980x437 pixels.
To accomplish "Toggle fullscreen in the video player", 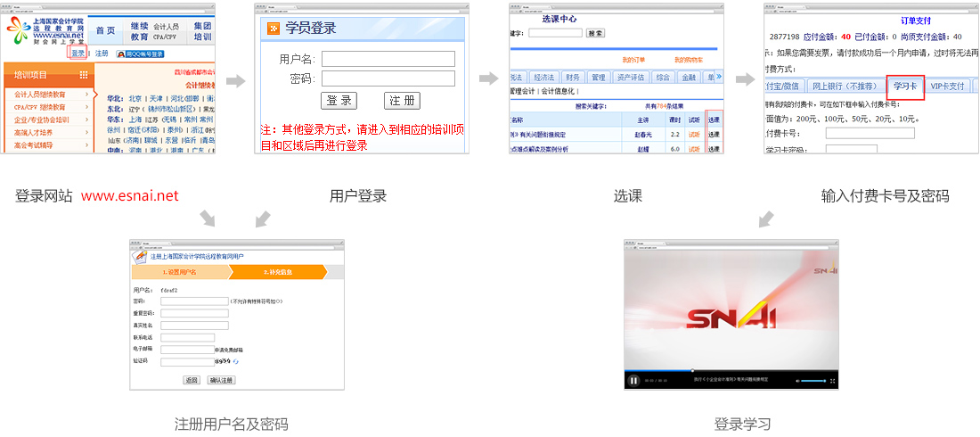I will tap(832, 381).
